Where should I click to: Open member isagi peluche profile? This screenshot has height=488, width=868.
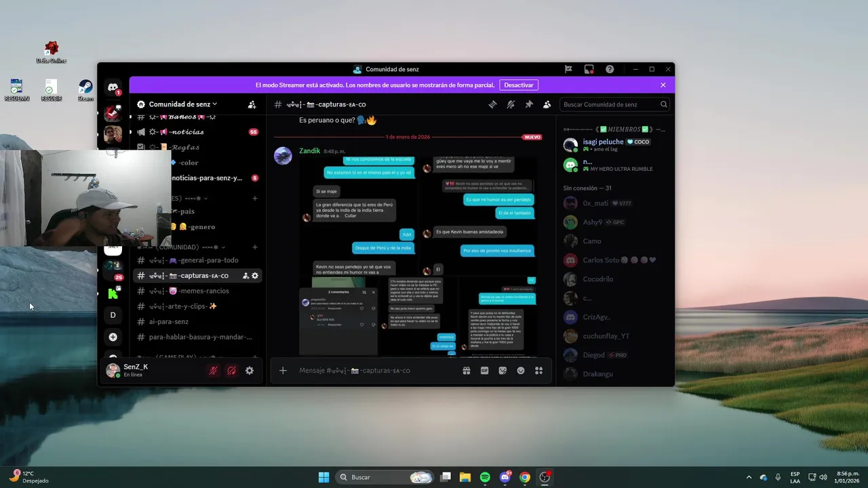614,145
